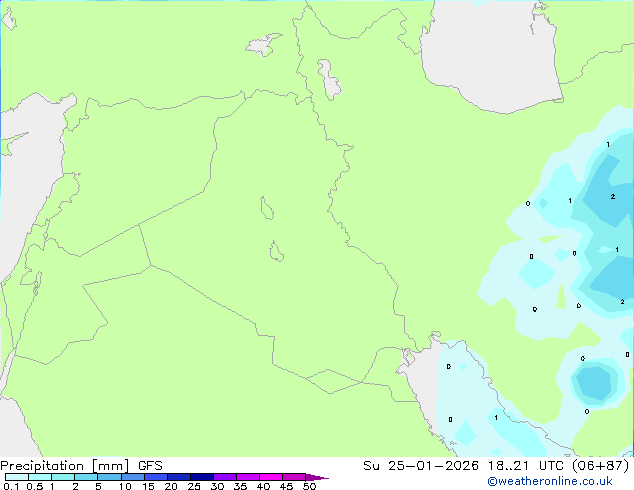Screen dimensions: 634x490
Task: Select legend swatch between 25 and 30
Action: [202, 477]
